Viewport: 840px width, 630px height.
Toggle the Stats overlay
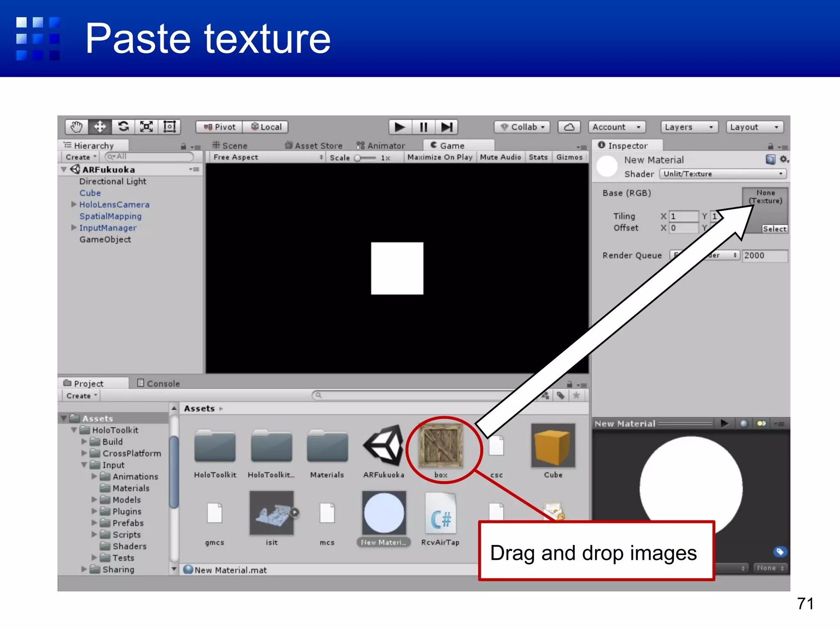538,157
